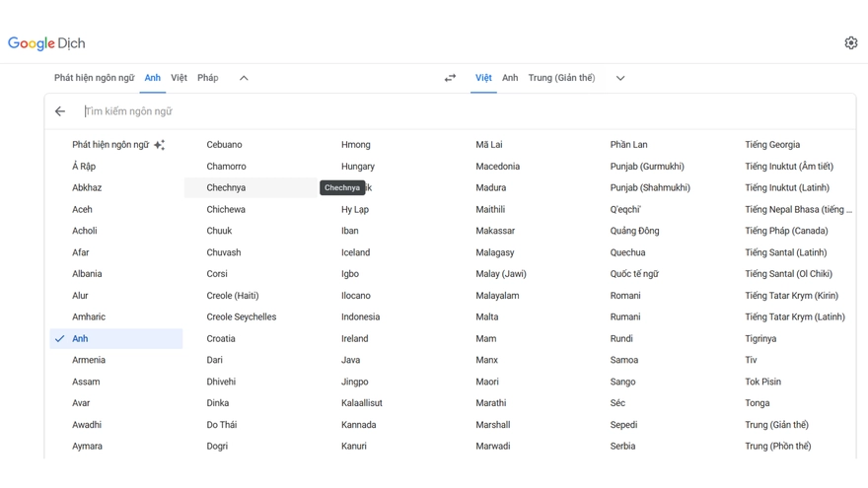Image resolution: width=868 pixels, height=488 pixels.
Task: Click the sparkle icon beside Phát hiện ngôn ngữ
Action: (160, 145)
